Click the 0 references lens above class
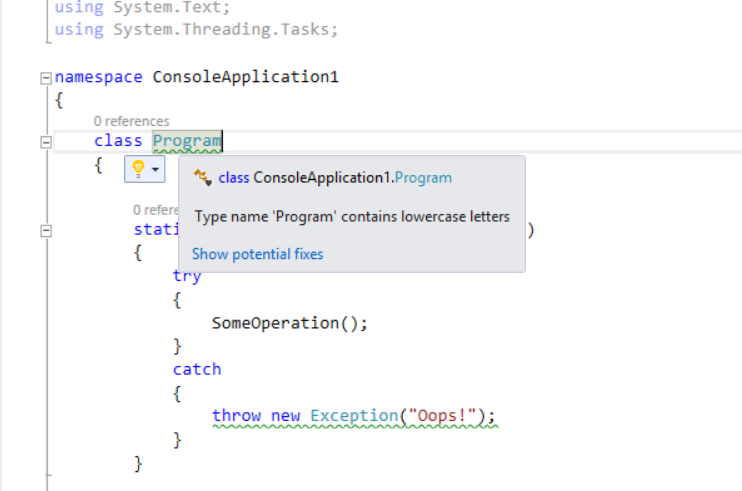Viewport: 742px width, 491px height. [x=131, y=122]
